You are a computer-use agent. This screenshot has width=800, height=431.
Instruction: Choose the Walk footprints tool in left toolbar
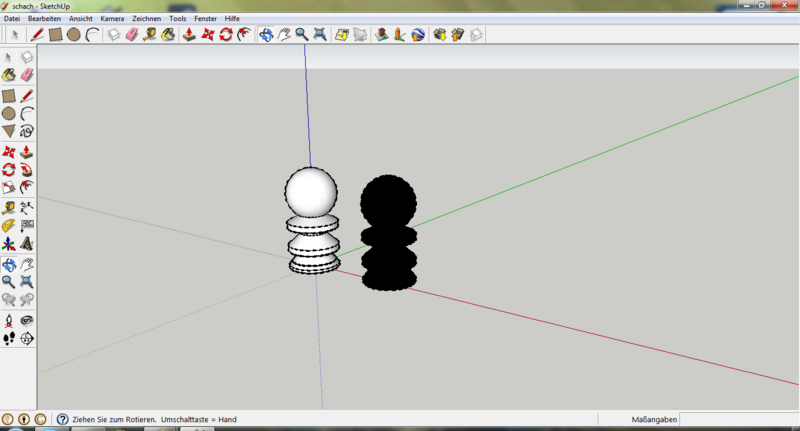pos(9,338)
